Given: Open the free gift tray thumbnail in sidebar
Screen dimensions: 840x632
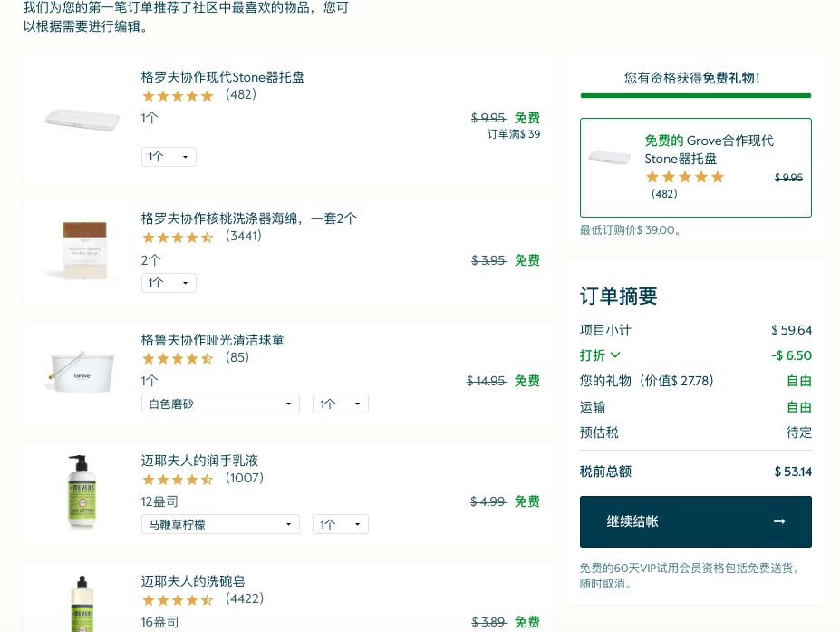Looking at the screenshot, I should (609, 158).
